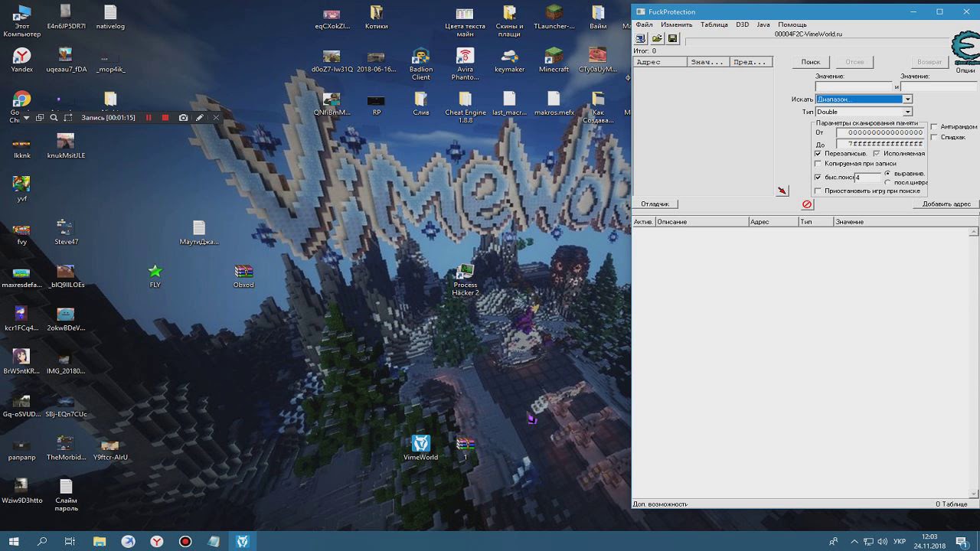Select the keymaker desktop icon
The height and width of the screenshot is (551, 980).
click(x=509, y=60)
